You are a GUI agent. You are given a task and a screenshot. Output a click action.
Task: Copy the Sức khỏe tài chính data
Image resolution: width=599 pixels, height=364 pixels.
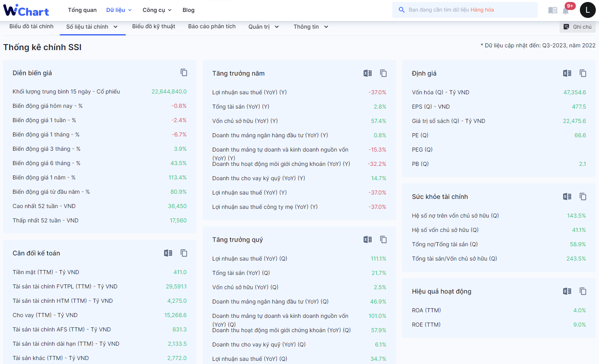click(583, 197)
